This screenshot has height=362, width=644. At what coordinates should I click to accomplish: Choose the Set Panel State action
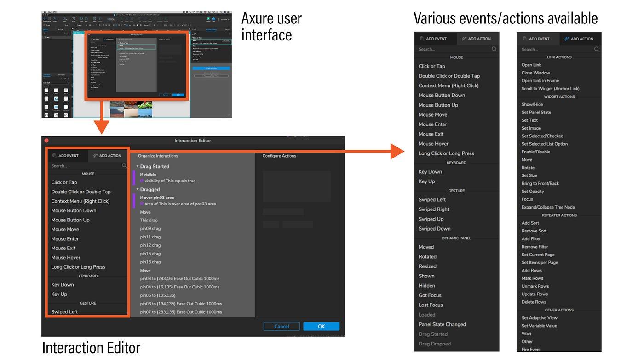536,112
